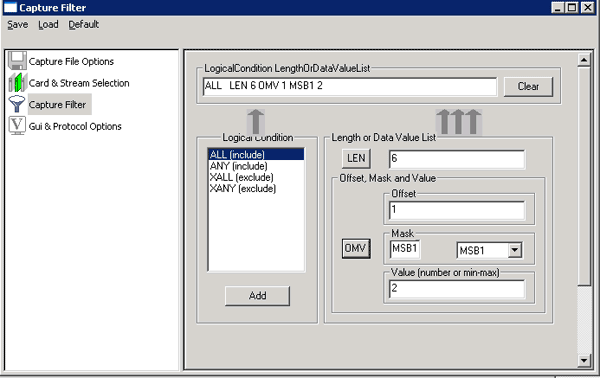
Task: Click the LEN value field containing 6
Action: click(457, 159)
